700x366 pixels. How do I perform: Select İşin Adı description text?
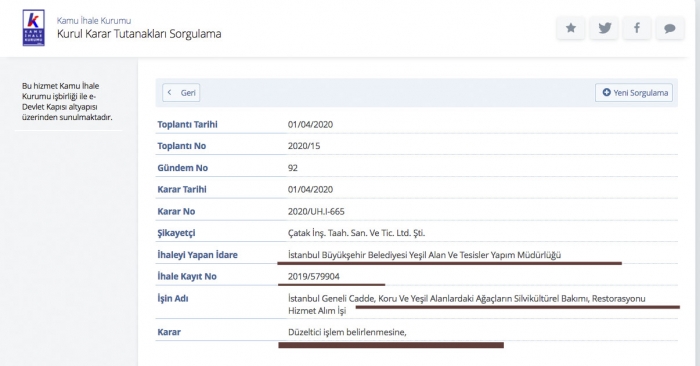tap(467, 304)
